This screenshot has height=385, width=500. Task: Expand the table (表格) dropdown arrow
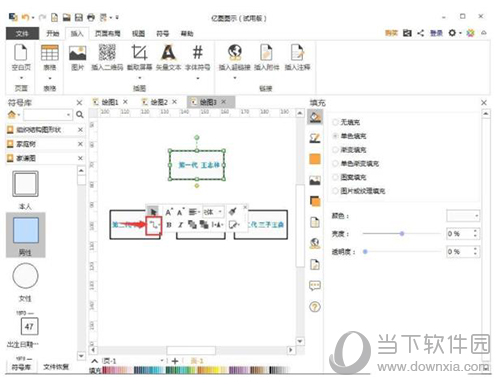tap(50, 78)
